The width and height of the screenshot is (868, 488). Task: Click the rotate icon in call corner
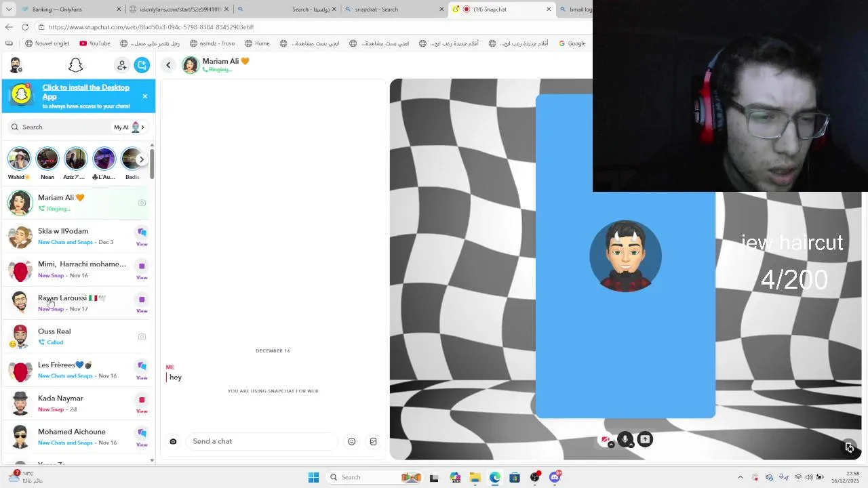coord(850,447)
